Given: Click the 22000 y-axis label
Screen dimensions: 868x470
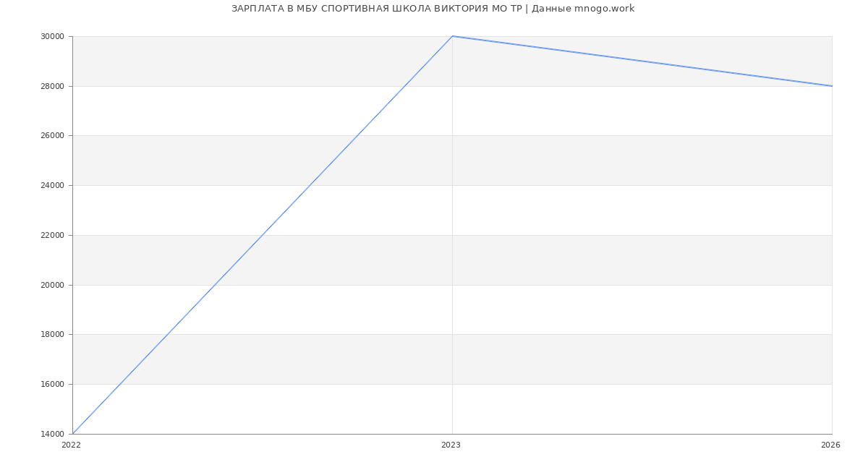Looking at the screenshot, I should 53,235.
